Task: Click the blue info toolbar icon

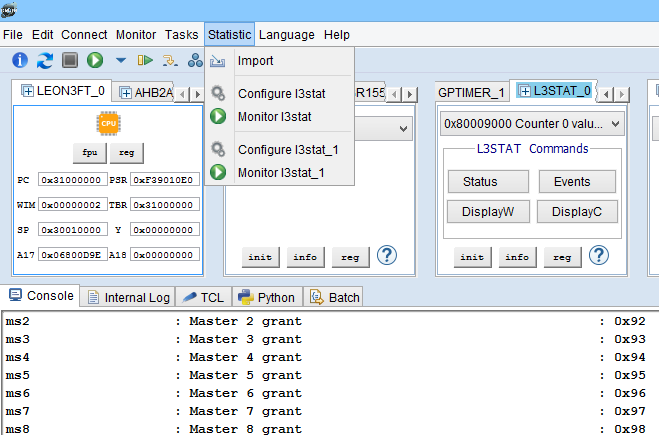Action: 20,61
